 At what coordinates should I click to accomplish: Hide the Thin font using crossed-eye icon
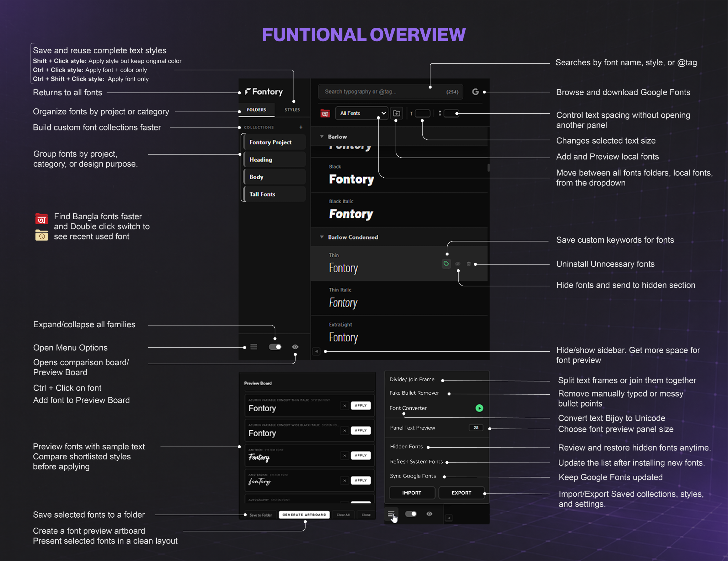pyautogui.click(x=458, y=264)
